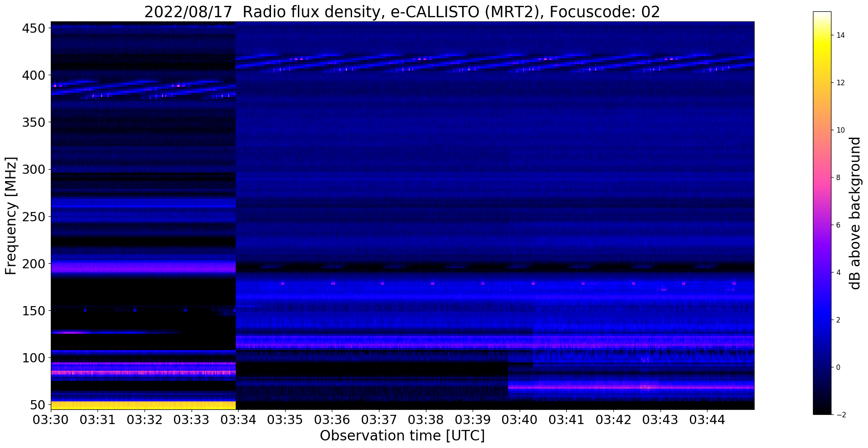Screen dimensions: 868x448
Task: Click the bright yellow band near 50 MHz
Action: coord(143,405)
